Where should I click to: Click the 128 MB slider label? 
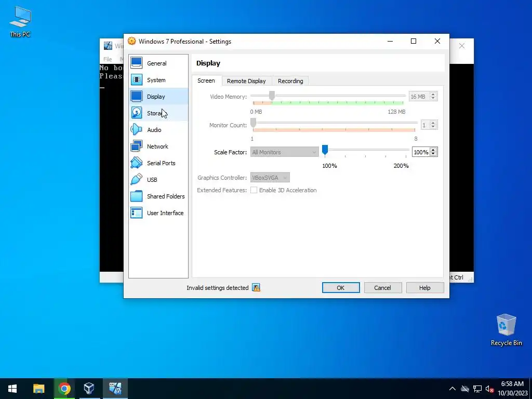(x=396, y=112)
